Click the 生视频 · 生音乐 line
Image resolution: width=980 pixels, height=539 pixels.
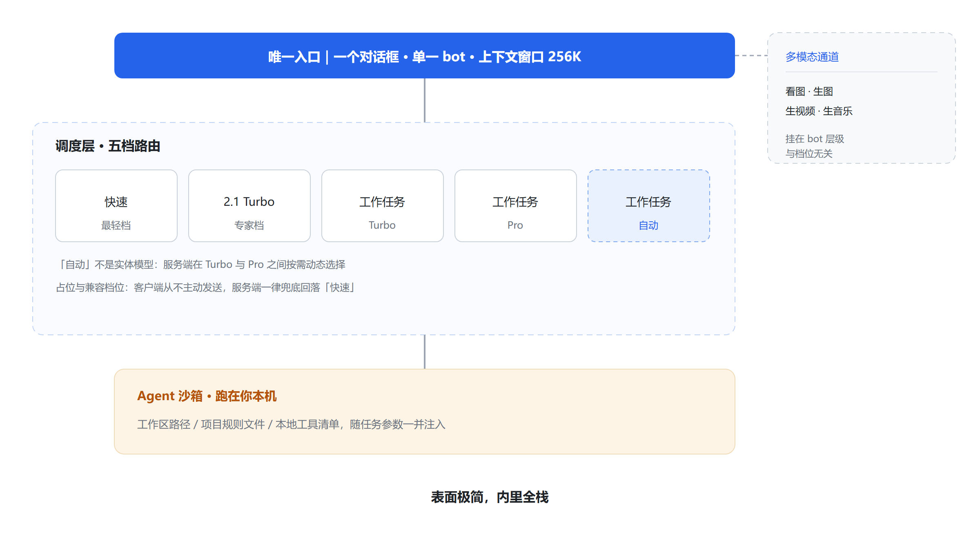819,111
